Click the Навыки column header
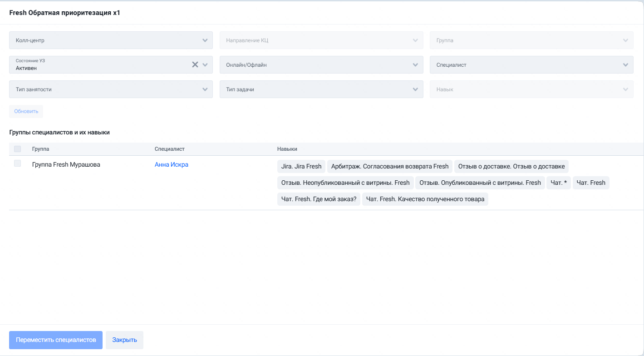 (x=287, y=149)
